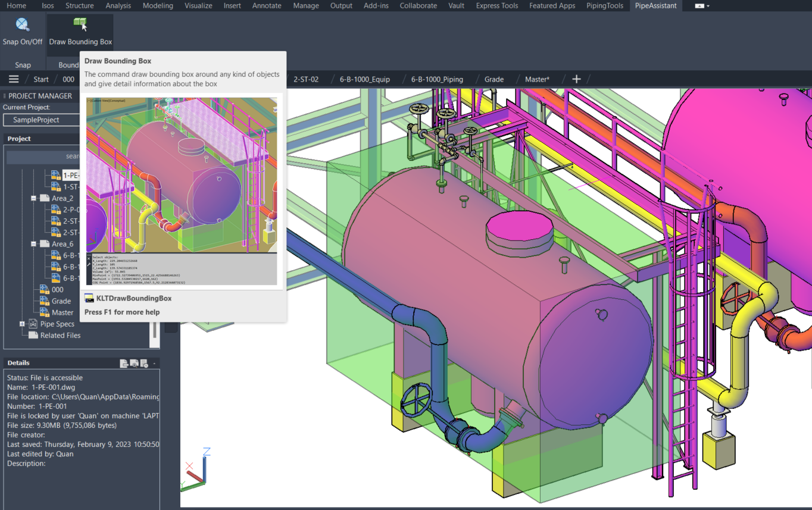This screenshot has height=510, width=812.
Task: Click the Start file tab
Action: [41, 79]
